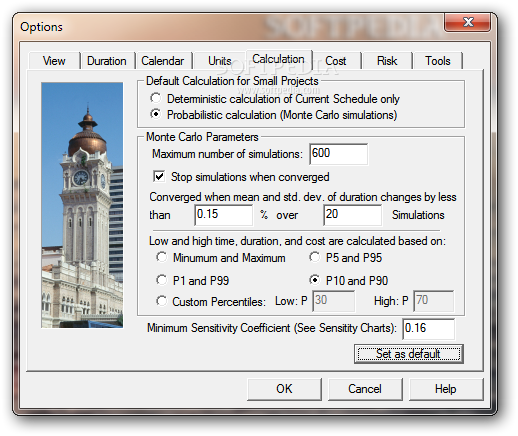The height and width of the screenshot is (436, 518).
Task: Click the Set as default button
Action: [409, 354]
